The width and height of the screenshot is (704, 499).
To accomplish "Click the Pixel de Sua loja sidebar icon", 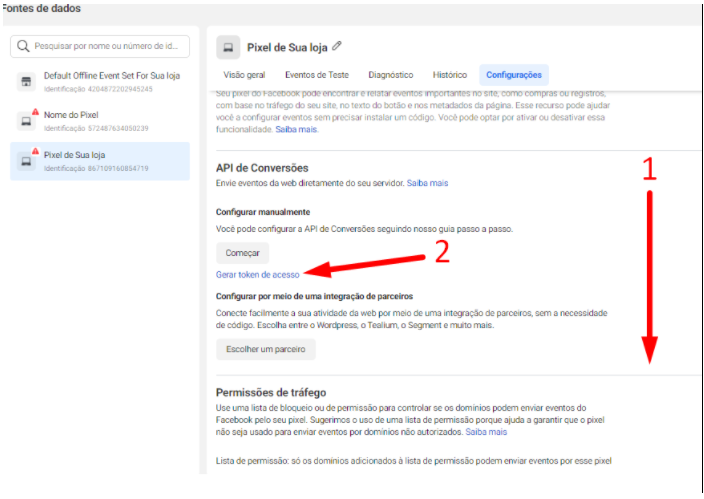I will (26, 161).
